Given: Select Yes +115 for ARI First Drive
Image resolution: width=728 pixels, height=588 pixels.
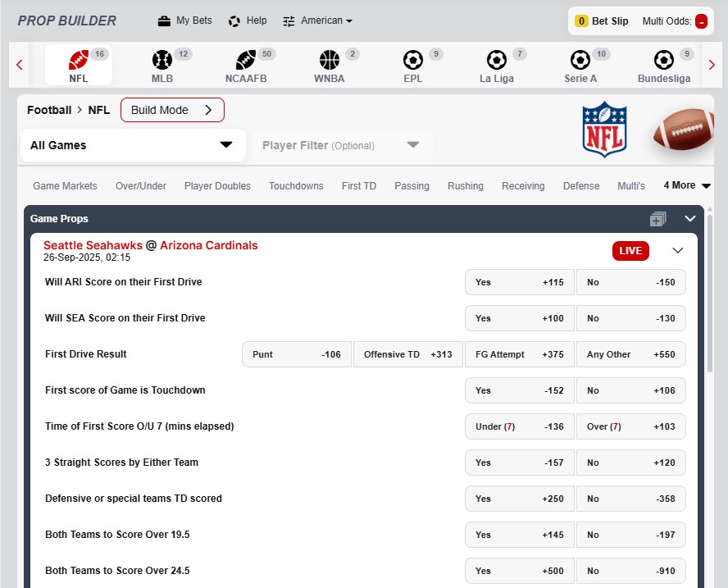Looking at the screenshot, I should tap(520, 282).
